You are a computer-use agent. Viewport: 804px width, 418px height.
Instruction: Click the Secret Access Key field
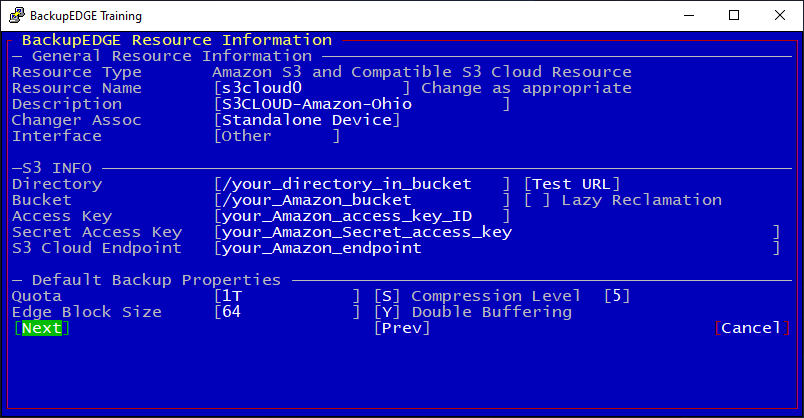[497, 232]
